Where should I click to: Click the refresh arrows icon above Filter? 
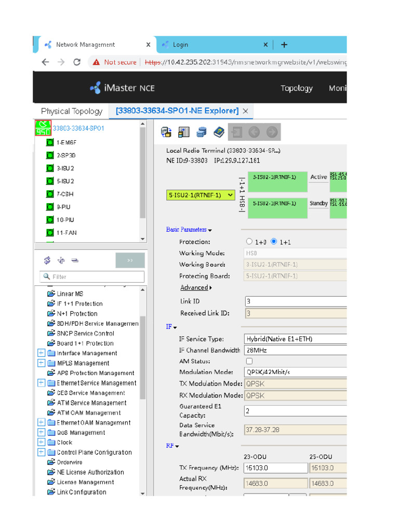point(47,260)
